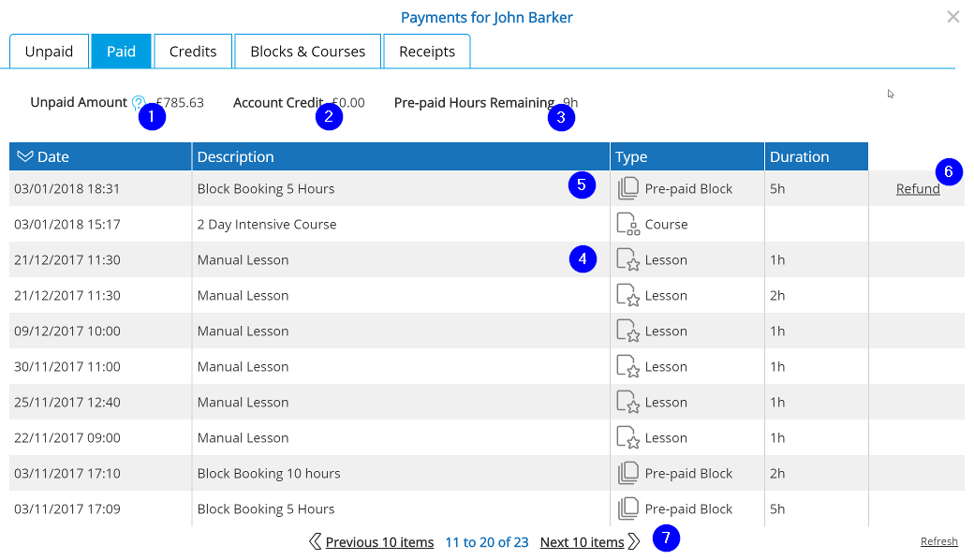974x560 pixels.
Task: Switch to the Unpaid tab
Action: pos(49,51)
